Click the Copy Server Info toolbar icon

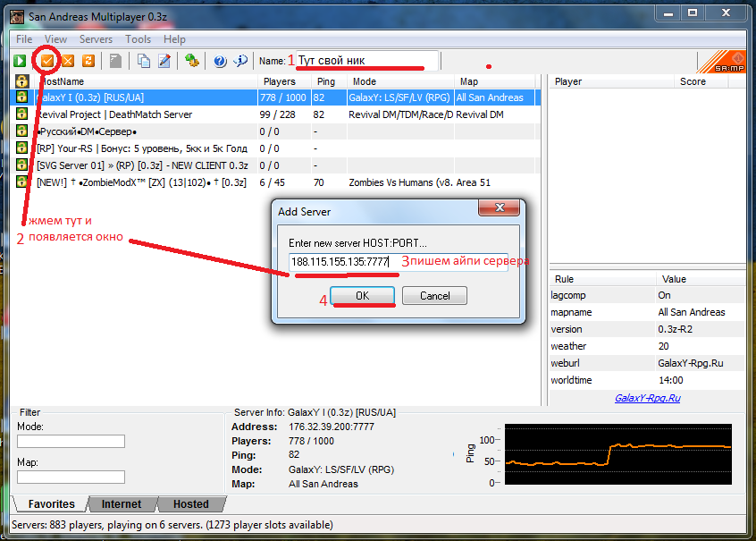pos(144,60)
